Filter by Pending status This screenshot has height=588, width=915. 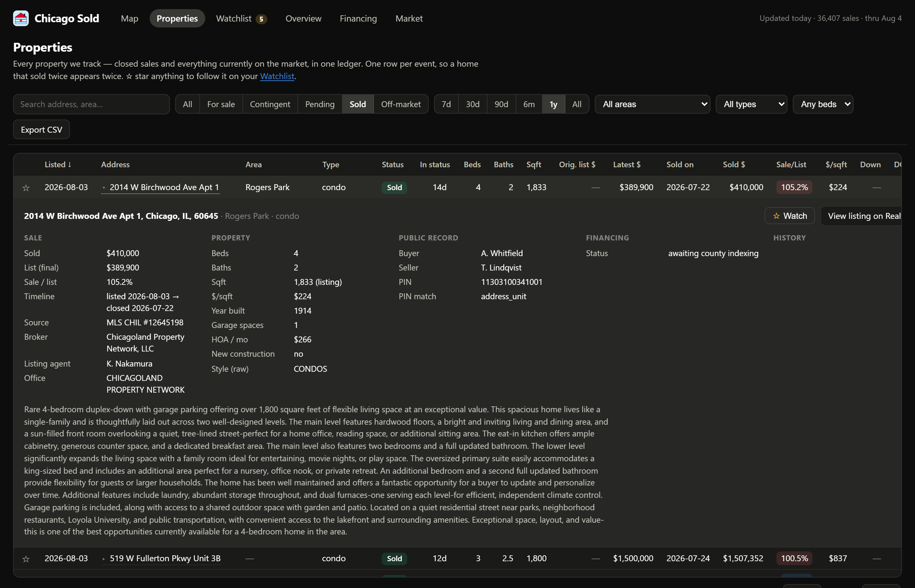tap(320, 104)
